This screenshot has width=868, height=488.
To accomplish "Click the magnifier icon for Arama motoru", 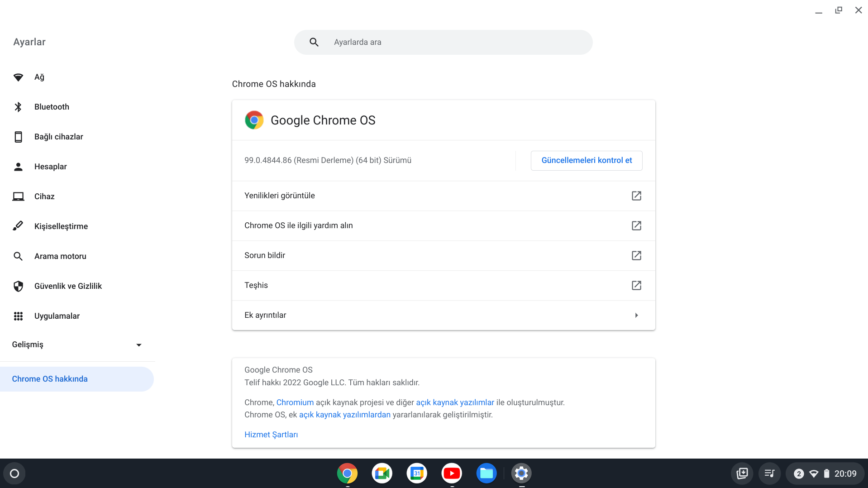I will (x=18, y=256).
